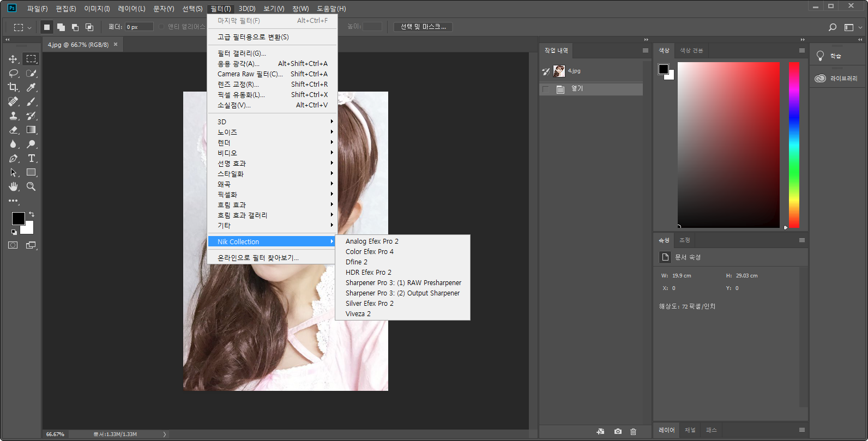Select the Quick Selection tool
868x441 pixels.
[x=31, y=73]
